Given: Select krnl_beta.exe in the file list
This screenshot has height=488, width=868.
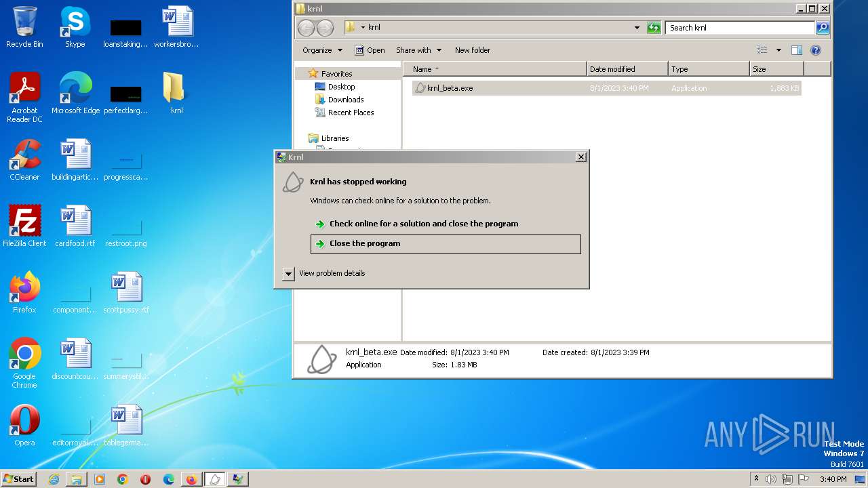Looking at the screenshot, I should point(606,88).
